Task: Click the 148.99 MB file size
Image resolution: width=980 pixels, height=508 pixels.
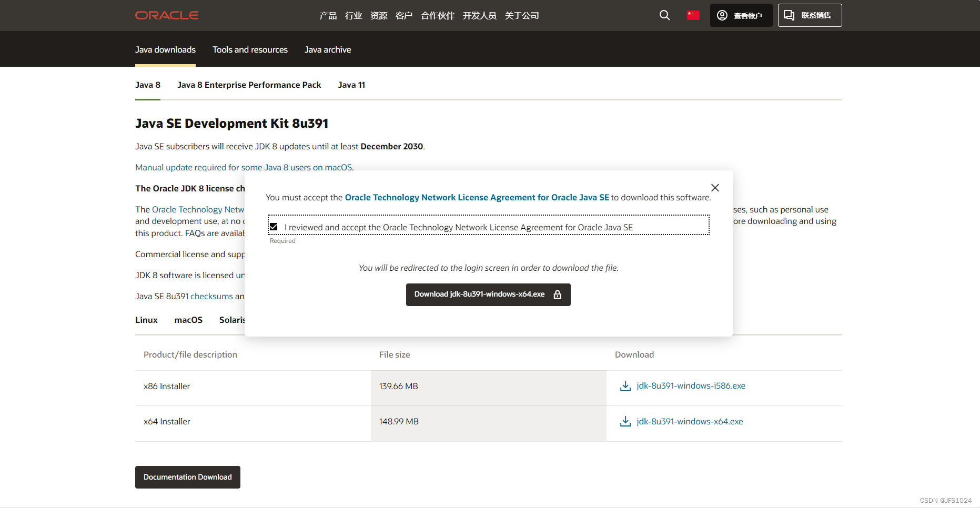Action: 399,421
